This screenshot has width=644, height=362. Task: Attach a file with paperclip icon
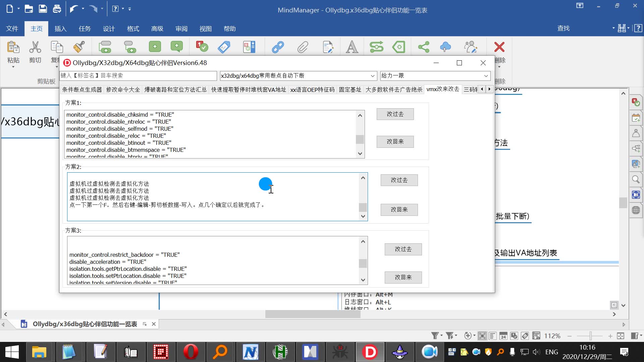point(303,47)
